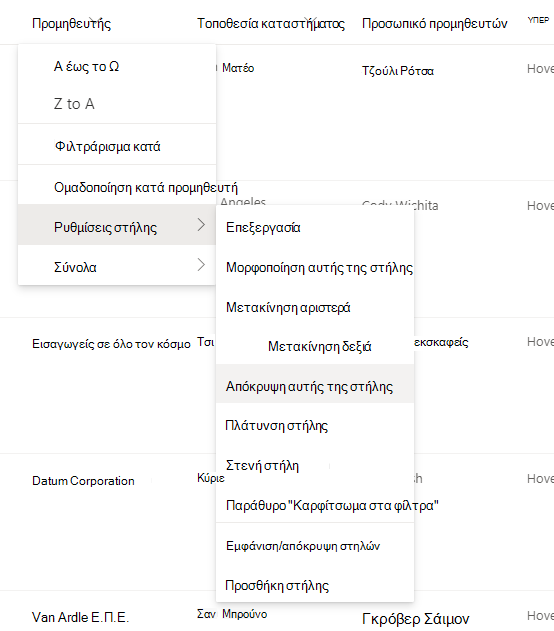Open the Προσωπικό προμηθευτών column header
Image resolution: width=554 pixels, height=631 pixels.
(x=435, y=23)
